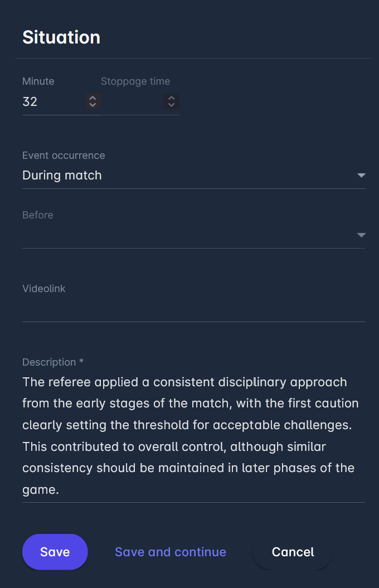Click the Before field dropdown arrow icon
This screenshot has height=588, width=379.
pos(361,235)
